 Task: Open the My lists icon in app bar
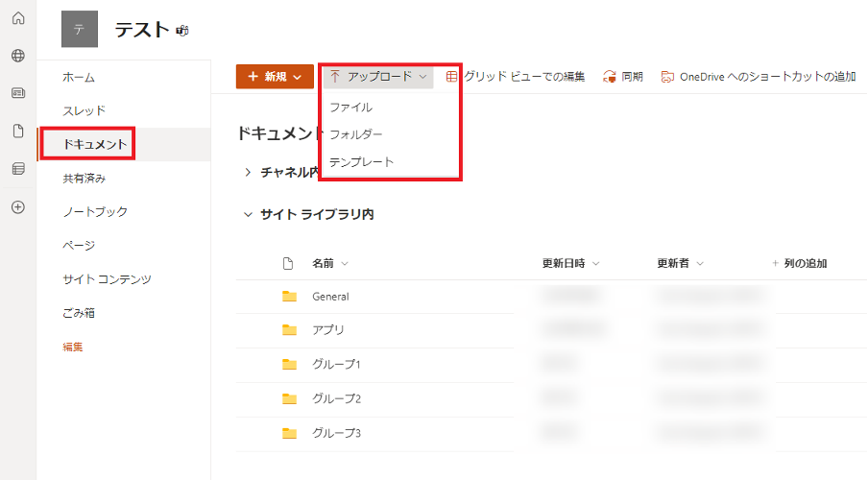pos(18,169)
